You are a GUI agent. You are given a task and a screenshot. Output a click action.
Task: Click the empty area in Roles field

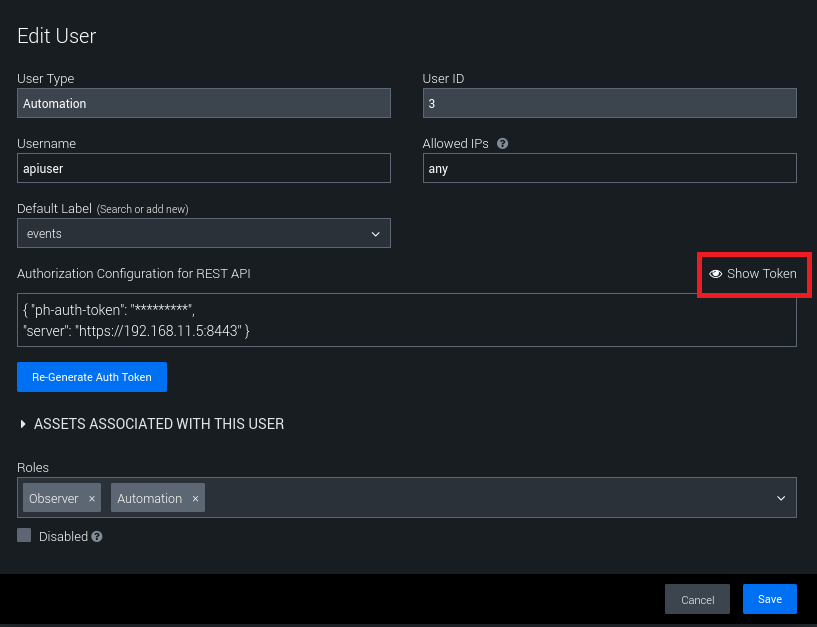tap(480, 498)
